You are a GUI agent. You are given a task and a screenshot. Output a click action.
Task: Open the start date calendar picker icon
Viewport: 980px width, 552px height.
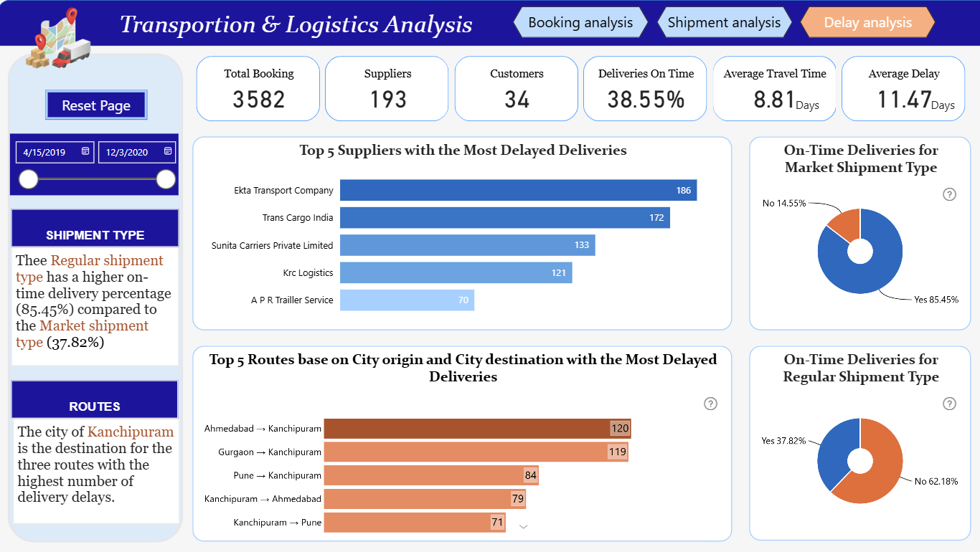point(85,151)
